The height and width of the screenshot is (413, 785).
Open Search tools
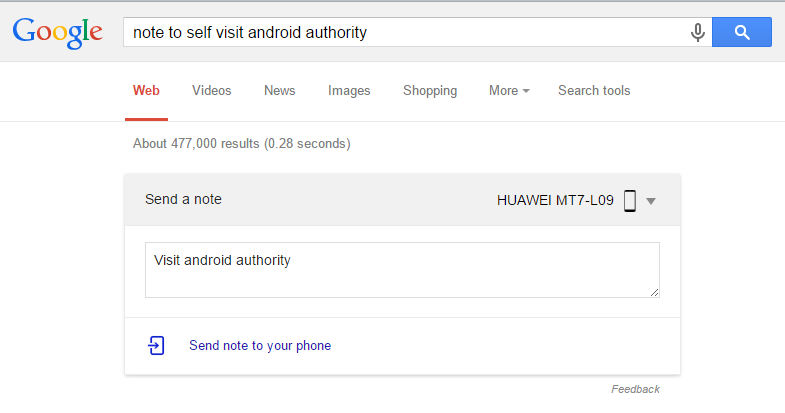coord(594,91)
